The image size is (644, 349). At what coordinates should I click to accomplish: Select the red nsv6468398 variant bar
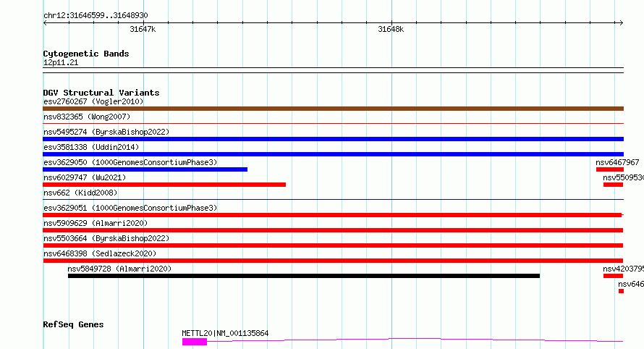point(333,261)
